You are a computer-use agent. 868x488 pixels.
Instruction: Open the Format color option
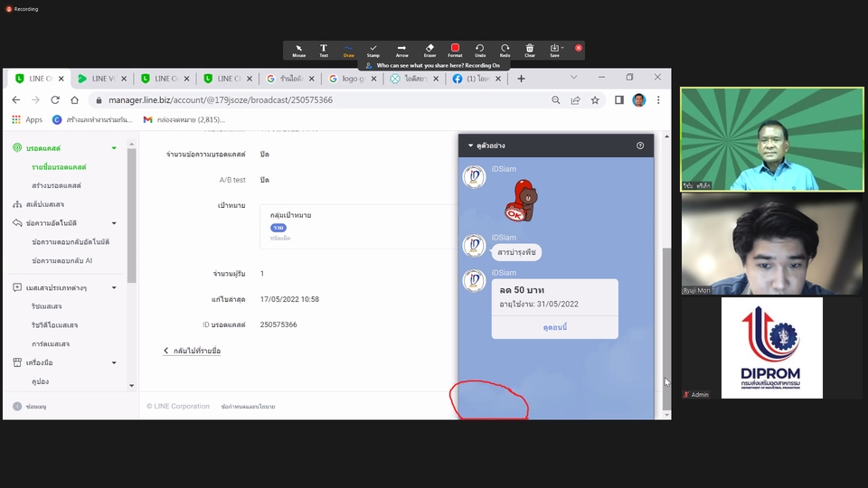click(455, 51)
